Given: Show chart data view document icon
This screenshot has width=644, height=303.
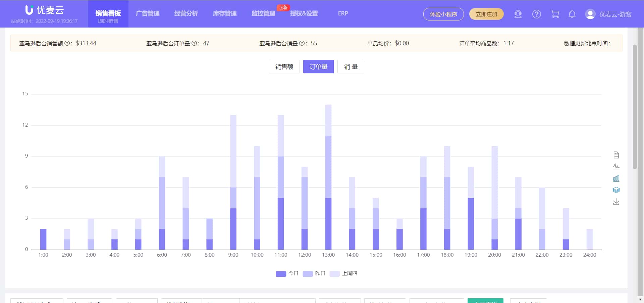Looking at the screenshot, I should (616, 155).
